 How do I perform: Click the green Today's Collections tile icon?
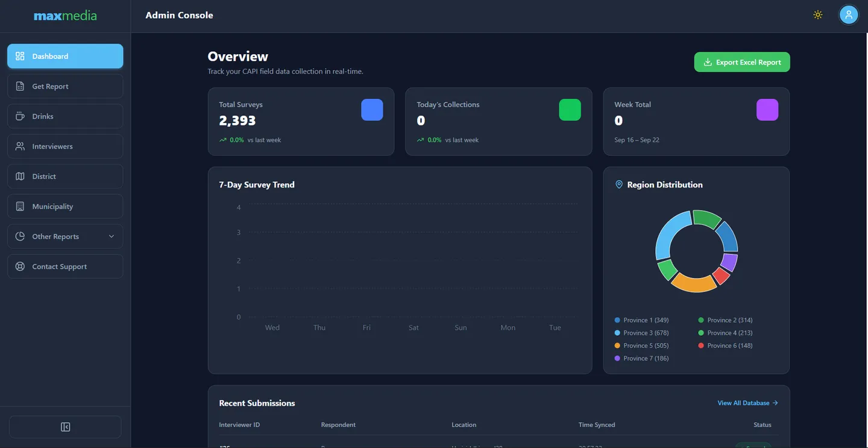tap(570, 110)
